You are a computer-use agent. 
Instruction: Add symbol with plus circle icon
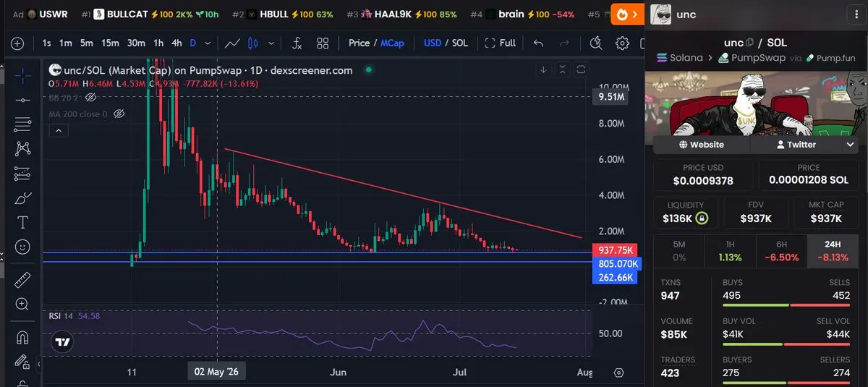[x=17, y=43]
